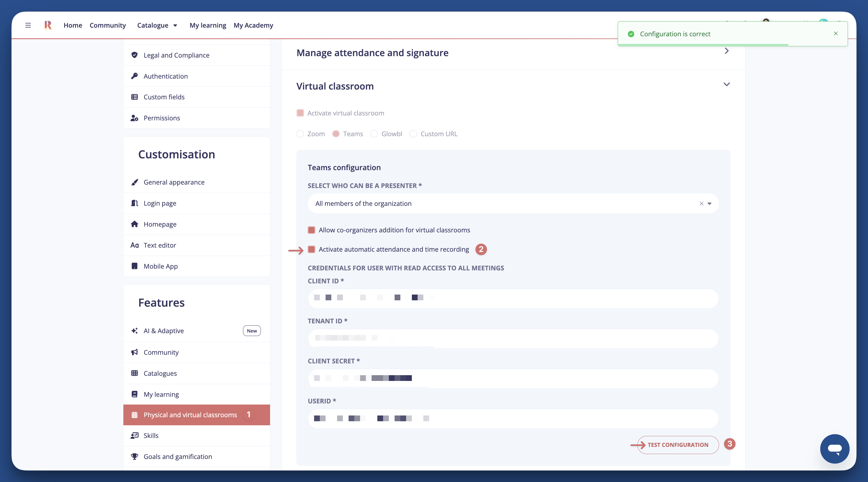Click the Goals and gamification trophy icon
The width and height of the screenshot is (868, 482).
[x=134, y=456]
